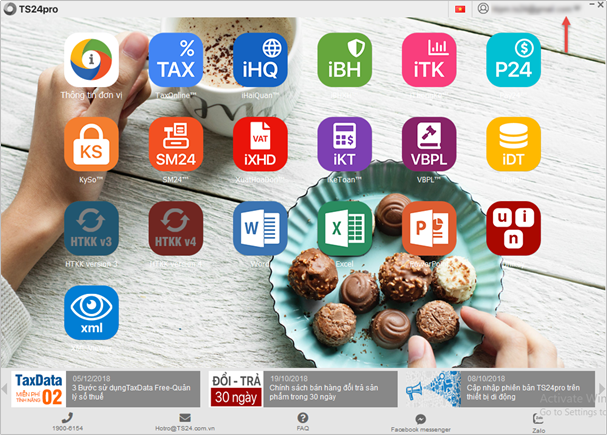This screenshot has height=435, width=607.
Task: Launch the red Unikey icon
Action: (513, 229)
